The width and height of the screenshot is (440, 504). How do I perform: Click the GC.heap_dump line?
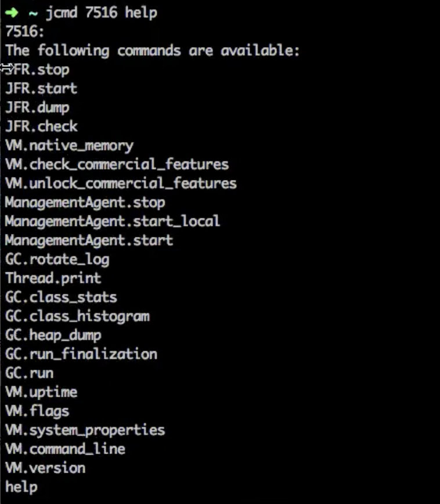pos(53,336)
